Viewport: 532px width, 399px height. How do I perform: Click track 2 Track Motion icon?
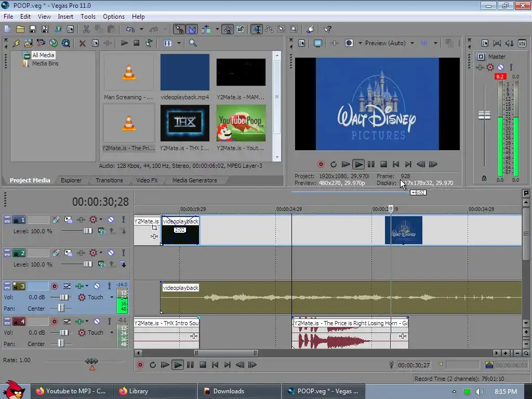coord(68,253)
